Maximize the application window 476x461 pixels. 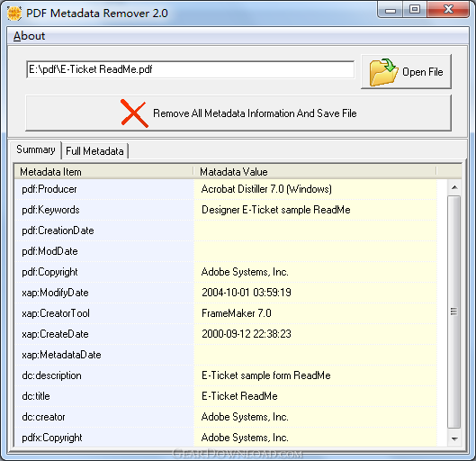pos(415,9)
